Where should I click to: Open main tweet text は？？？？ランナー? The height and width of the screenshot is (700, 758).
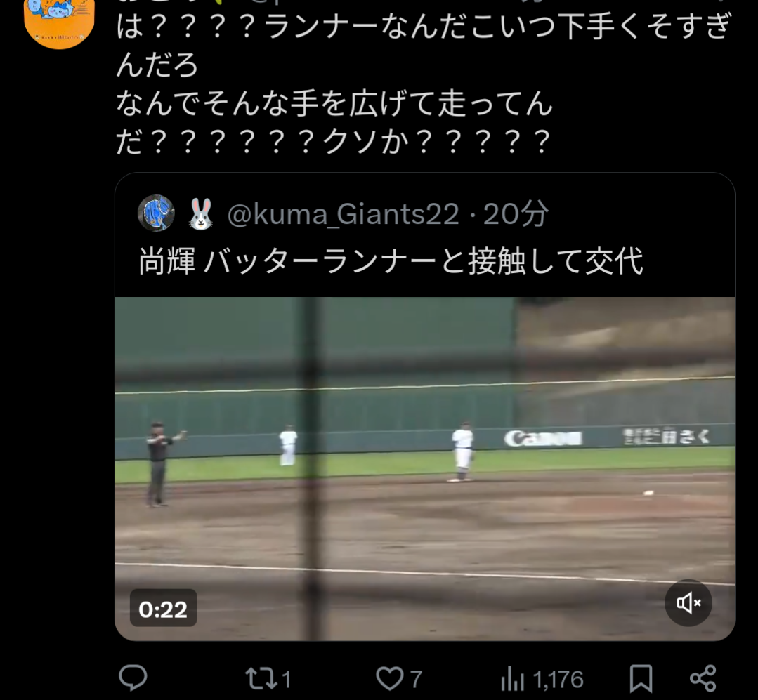(424, 84)
